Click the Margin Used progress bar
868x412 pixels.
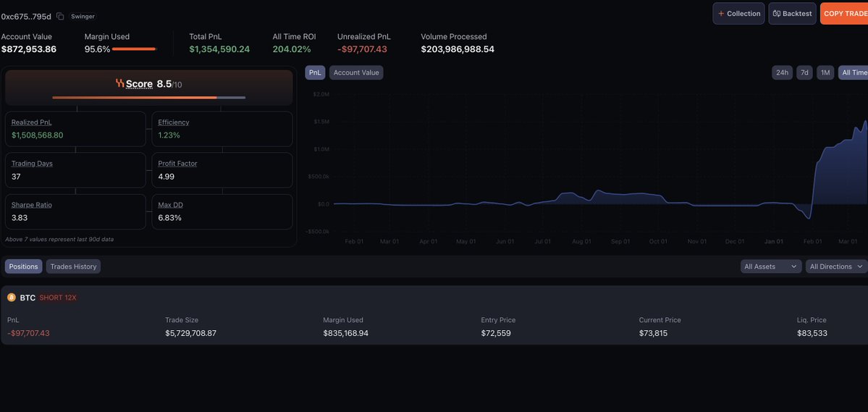[135, 49]
